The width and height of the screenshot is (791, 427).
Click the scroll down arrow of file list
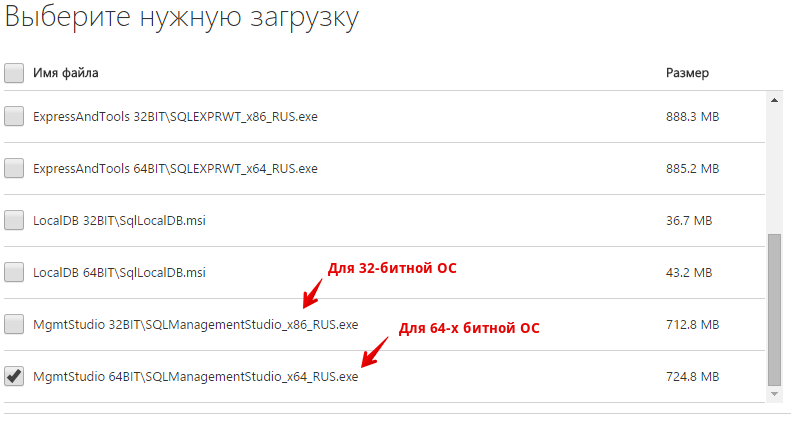coord(774,394)
